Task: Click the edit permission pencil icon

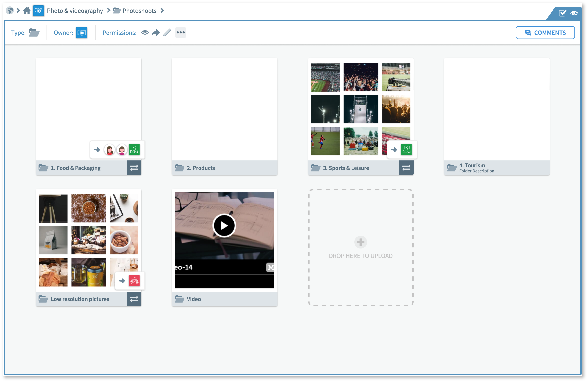Action: click(167, 33)
